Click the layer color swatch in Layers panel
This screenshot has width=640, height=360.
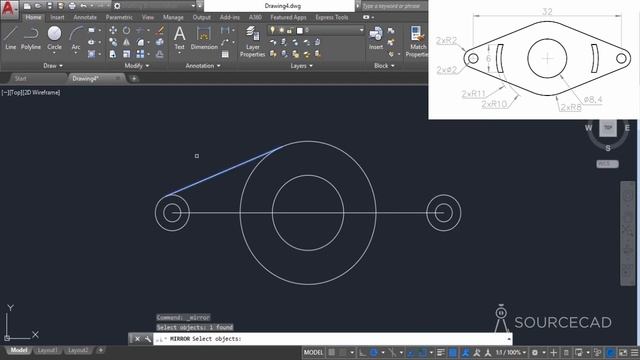pyautogui.click(x=300, y=30)
